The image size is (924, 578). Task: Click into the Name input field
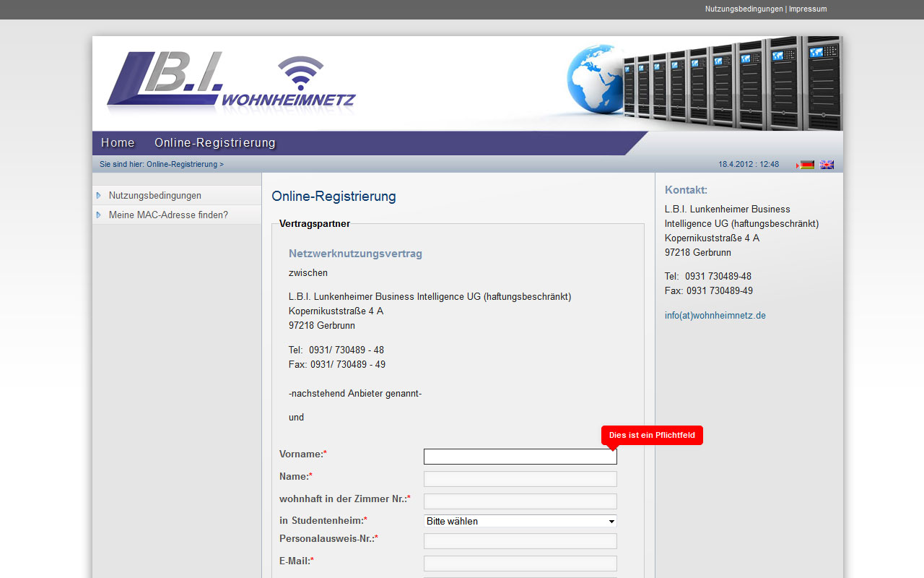coord(520,479)
